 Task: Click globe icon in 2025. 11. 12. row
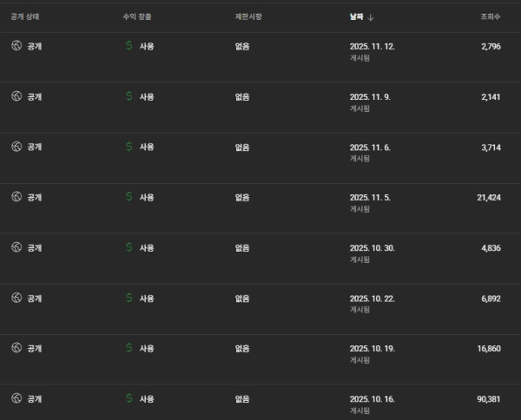click(x=16, y=46)
